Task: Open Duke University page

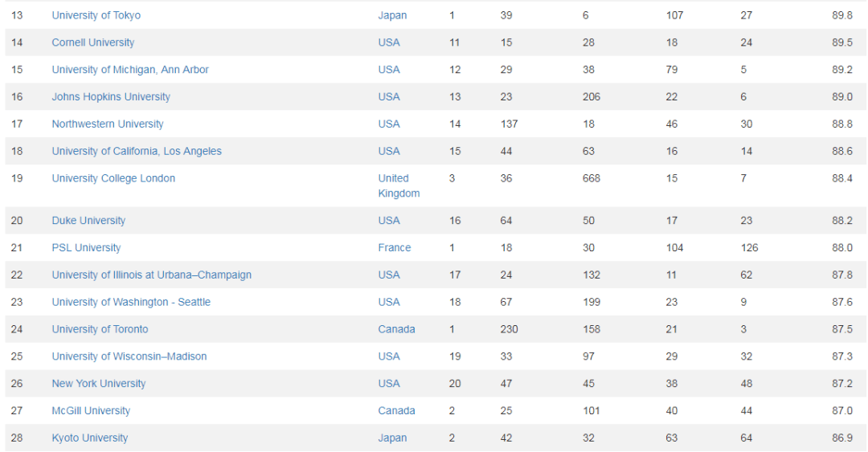Action: pos(88,220)
